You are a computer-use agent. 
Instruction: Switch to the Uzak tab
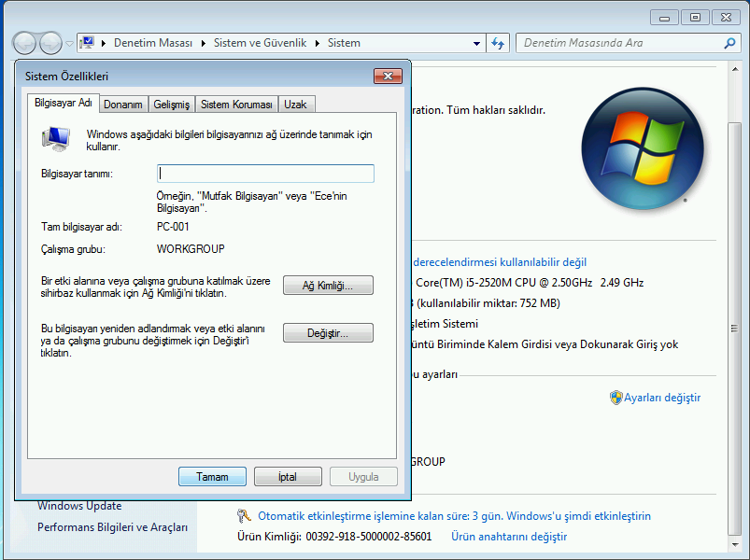pyautogui.click(x=295, y=105)
